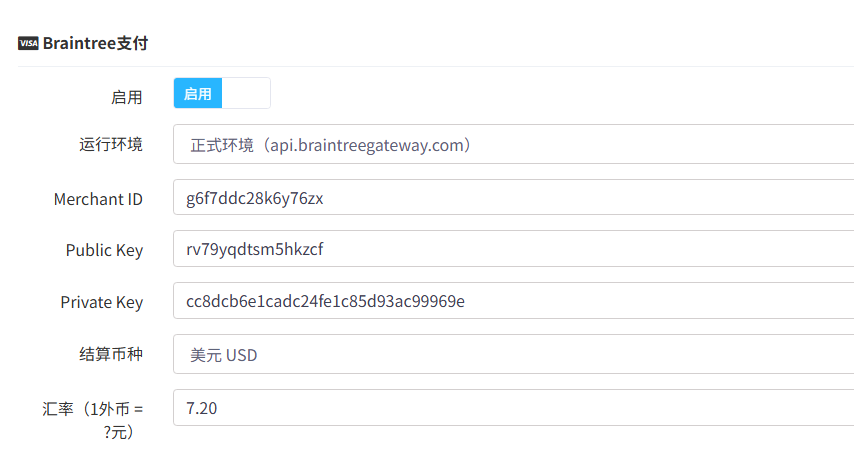
Task: Open the 运行环境 dropdown
Action: [514, 144]
